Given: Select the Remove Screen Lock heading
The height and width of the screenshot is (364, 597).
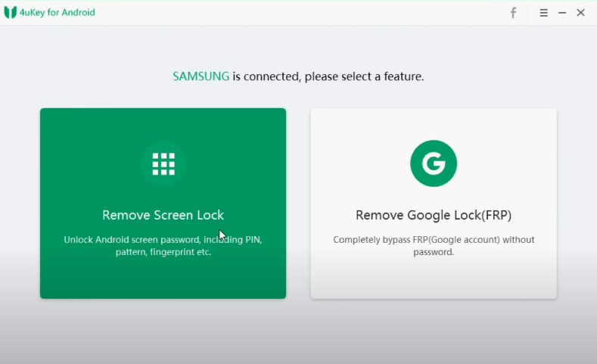Looking at the screenshot, I should click(x=163, y=215).
